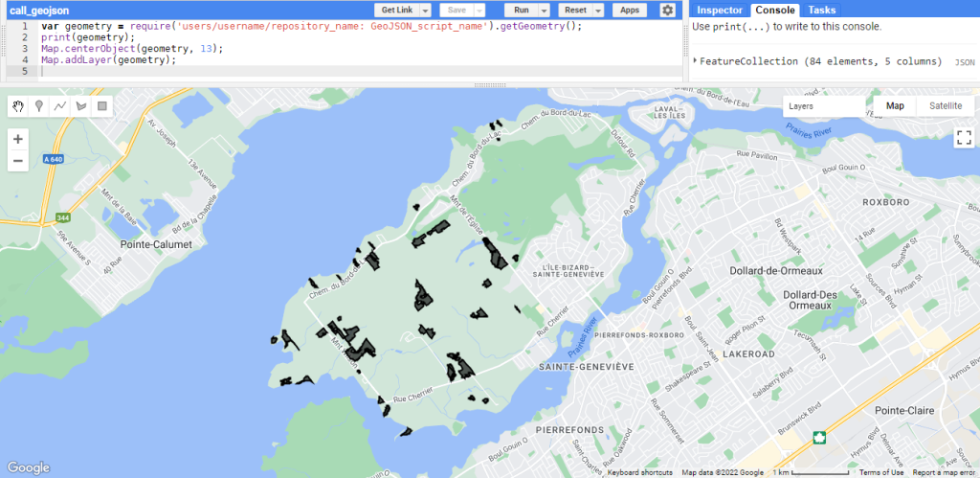980x478 pixels.
Task: Open the Reset dropdown arrow
Action: [598, 10]
